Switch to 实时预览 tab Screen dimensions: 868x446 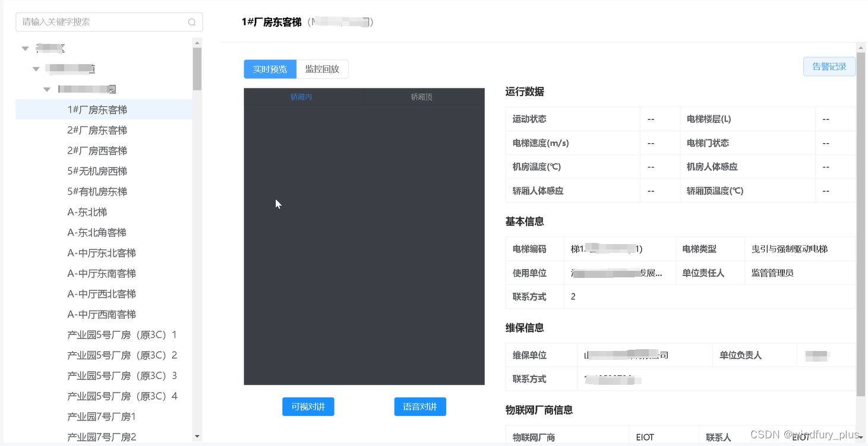coord(270,69)
